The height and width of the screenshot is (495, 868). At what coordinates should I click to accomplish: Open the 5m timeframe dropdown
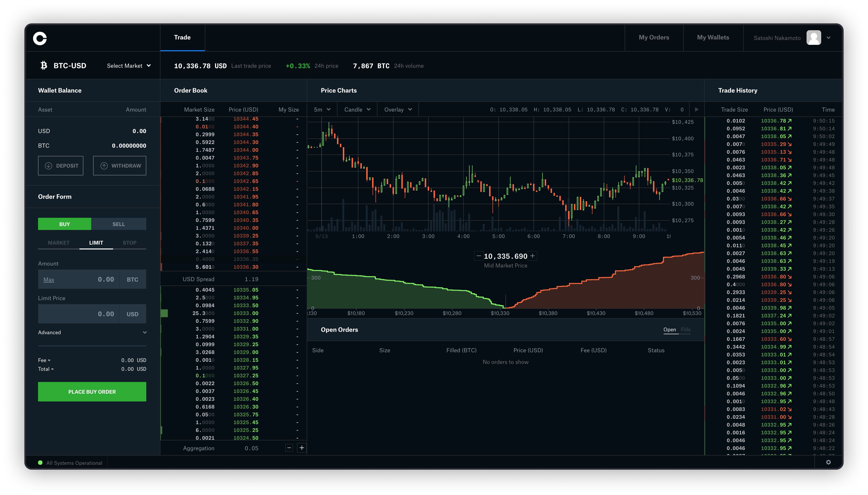[322, 110]
